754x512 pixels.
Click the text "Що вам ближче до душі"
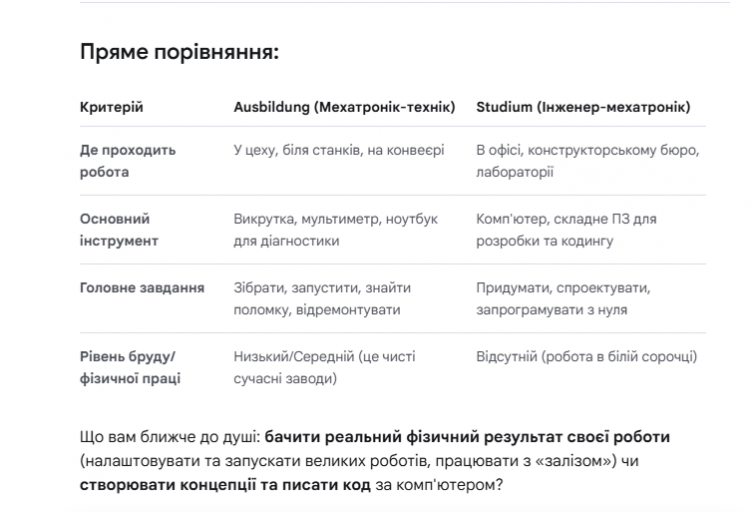(170, 437)
